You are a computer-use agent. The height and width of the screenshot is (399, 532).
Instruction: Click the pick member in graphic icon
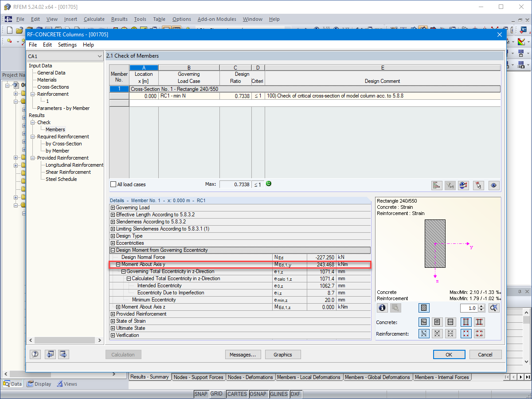click(x=477, y=185)
